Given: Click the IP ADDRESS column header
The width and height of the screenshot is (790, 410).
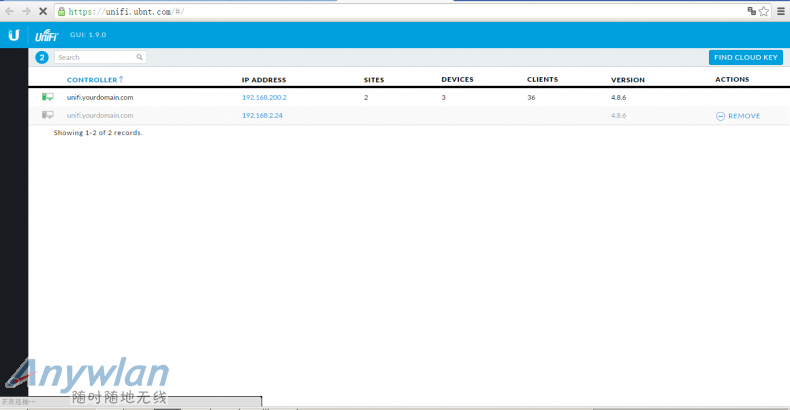Looking at the screenshot, I should [x=264, y=80].
